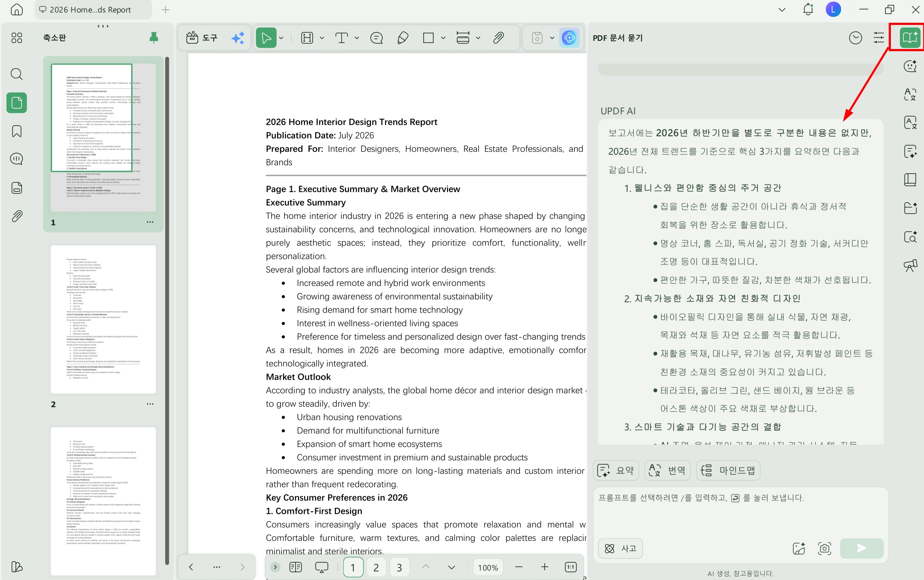Zoom out with the minus button
Viewport: 924px width, 580px height.
point(519,567)
